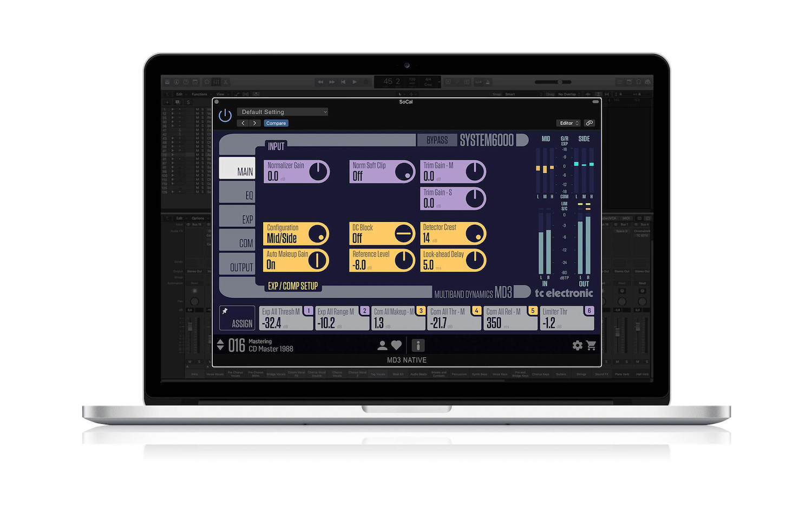
Task: Select the Exp All Thresh M assign slot
Action: pyautogui.click(x=286, y=318)
